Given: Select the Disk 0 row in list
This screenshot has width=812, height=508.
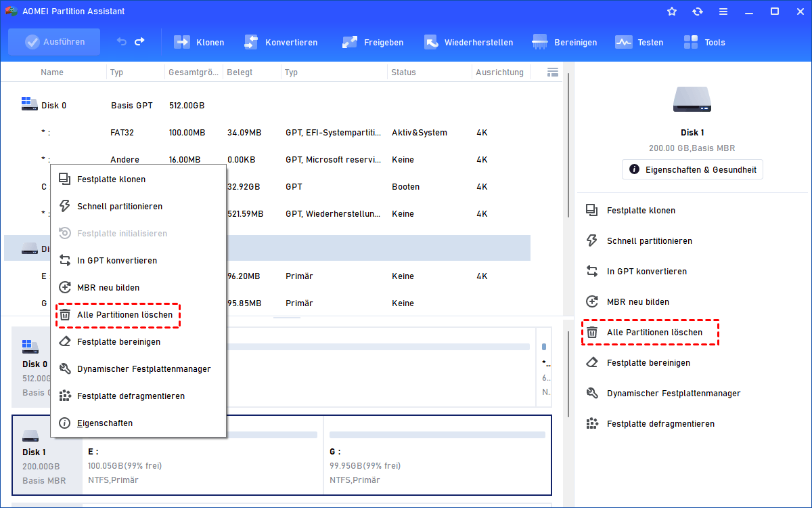Looking at the screenshot, I should tap(267, 106).
